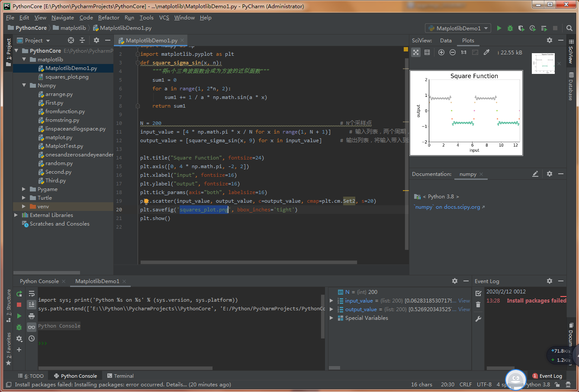Viewport: 579px width, 392px height.
Task: Toggle read-only lock icon in status bar
Action: click(557, 384)
